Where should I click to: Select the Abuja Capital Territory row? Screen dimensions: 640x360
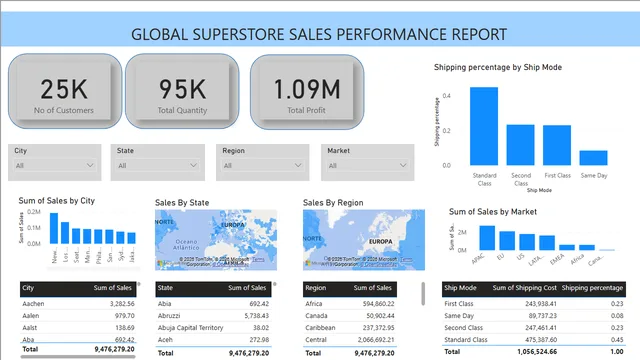coord(213,327)
